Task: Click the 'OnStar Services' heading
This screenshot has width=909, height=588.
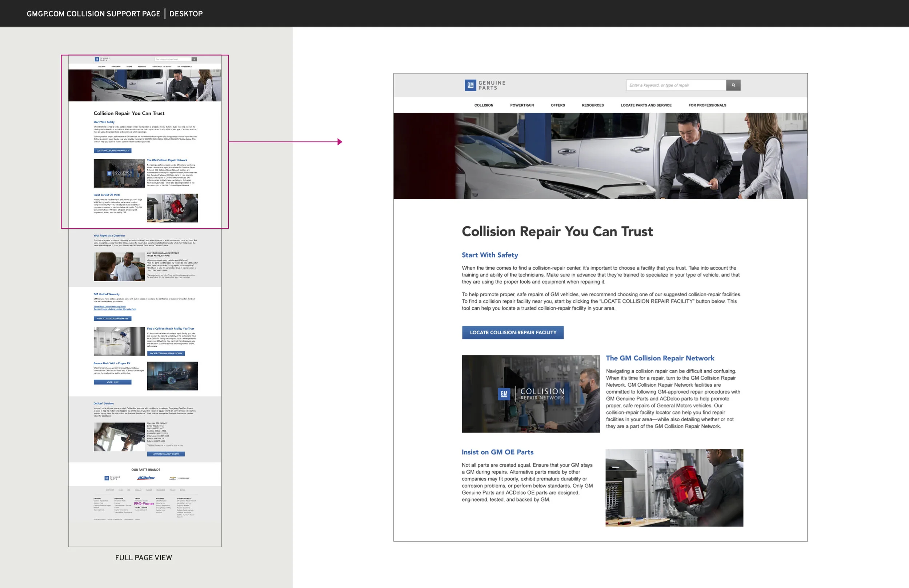Action: pos(104,403)
